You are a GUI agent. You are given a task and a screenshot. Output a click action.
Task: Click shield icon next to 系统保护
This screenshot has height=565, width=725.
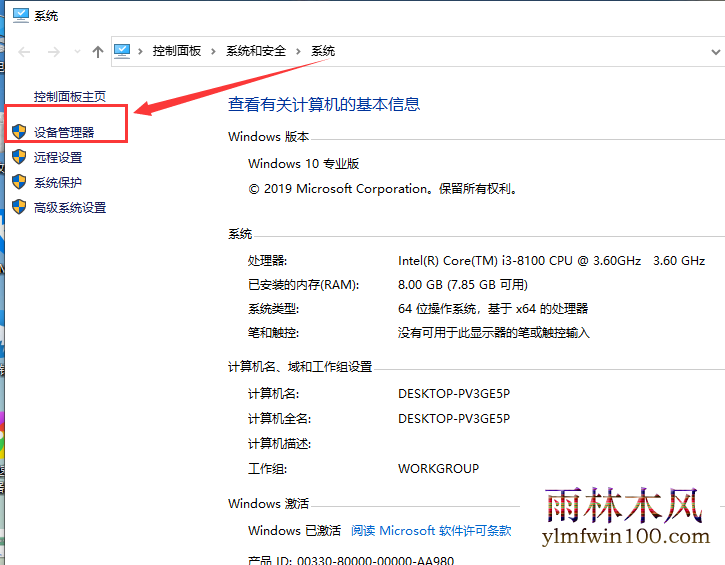19,182
